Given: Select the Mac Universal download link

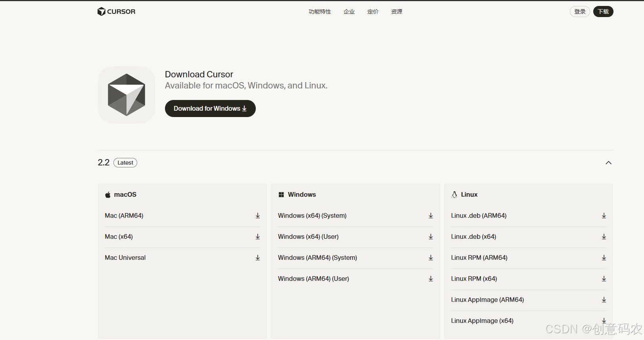Looking at the screenshot, I should tap(125, 257).
